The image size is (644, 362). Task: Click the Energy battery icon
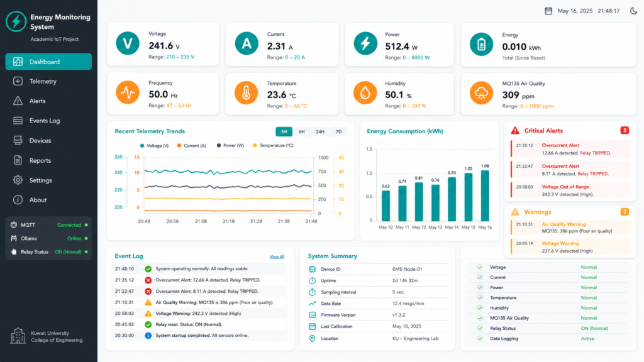[481, 44]
